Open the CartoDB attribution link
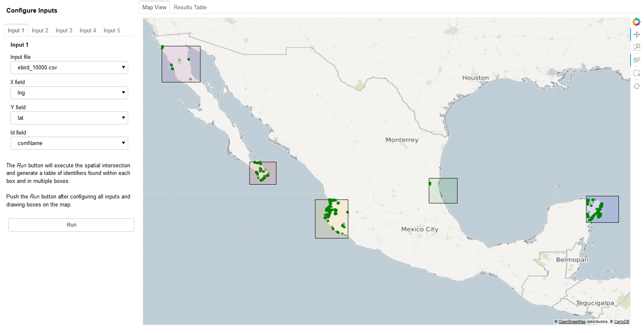 pos(621,322)
